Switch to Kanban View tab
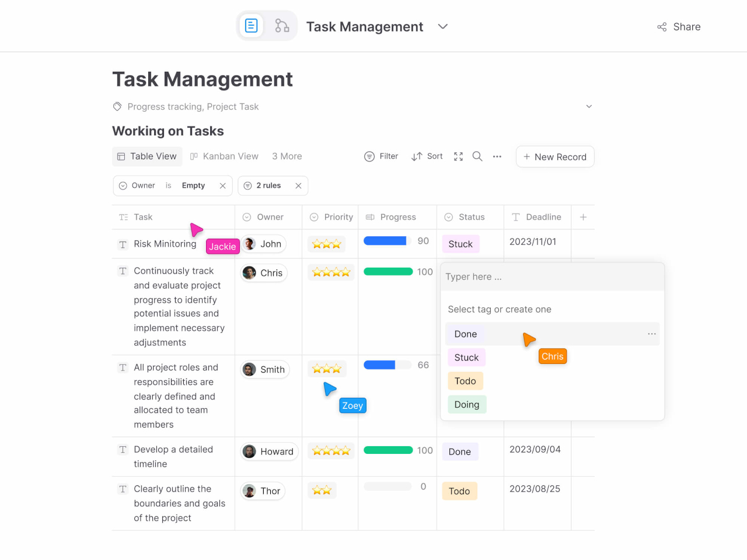Screen dimensions: 747x560 [x=224, y=156]
